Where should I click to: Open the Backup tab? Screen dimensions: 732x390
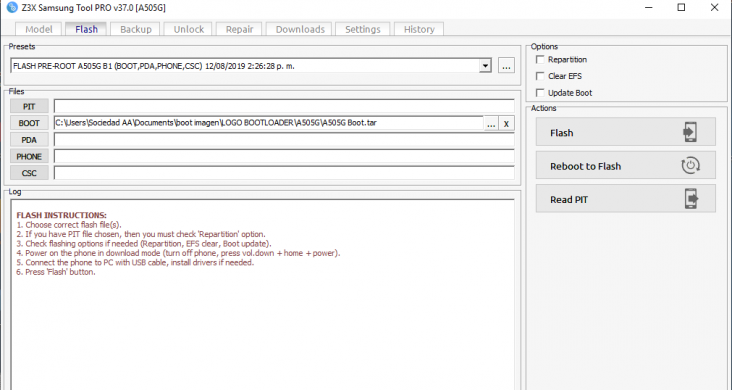pos(135,29)
